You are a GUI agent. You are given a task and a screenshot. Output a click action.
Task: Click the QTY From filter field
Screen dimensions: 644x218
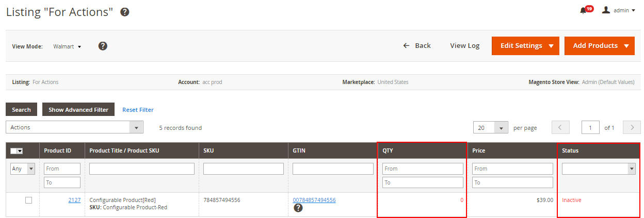(x=423, y=169)
